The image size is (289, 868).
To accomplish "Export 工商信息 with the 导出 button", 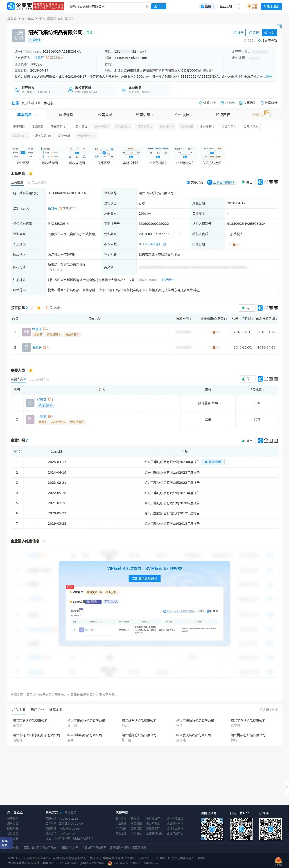I will [x=247, y=182].
